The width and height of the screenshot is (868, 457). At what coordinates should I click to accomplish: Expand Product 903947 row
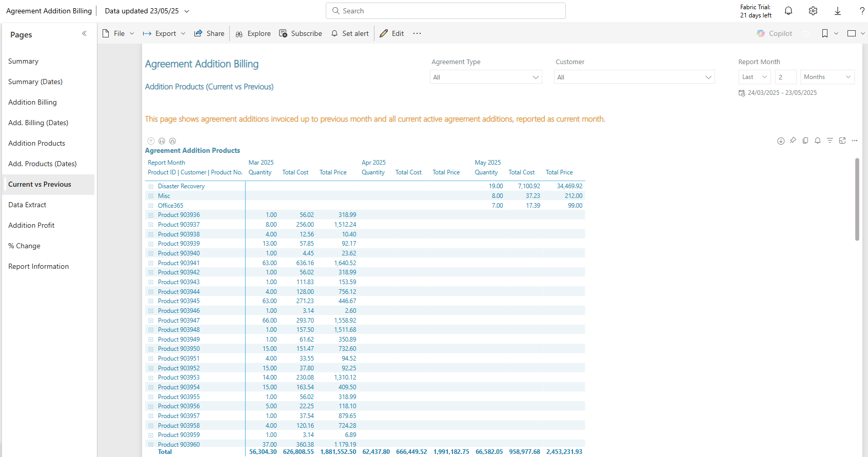click(151, 321)
